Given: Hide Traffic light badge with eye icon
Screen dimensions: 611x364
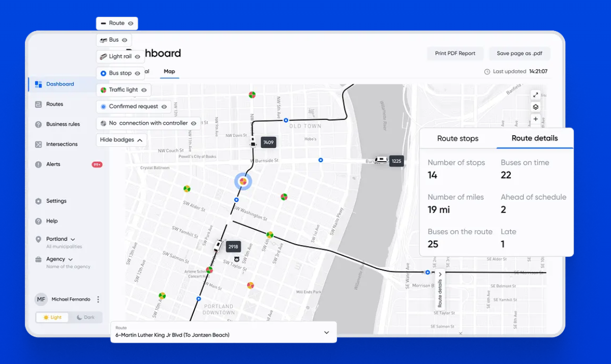Looking at the screenshot, I should (x=144, y=90).
